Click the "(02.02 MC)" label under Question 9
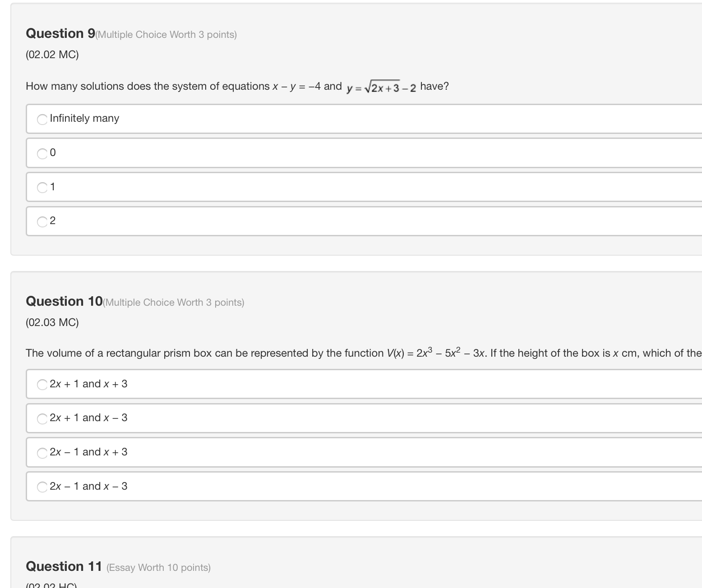 [52, 54]
